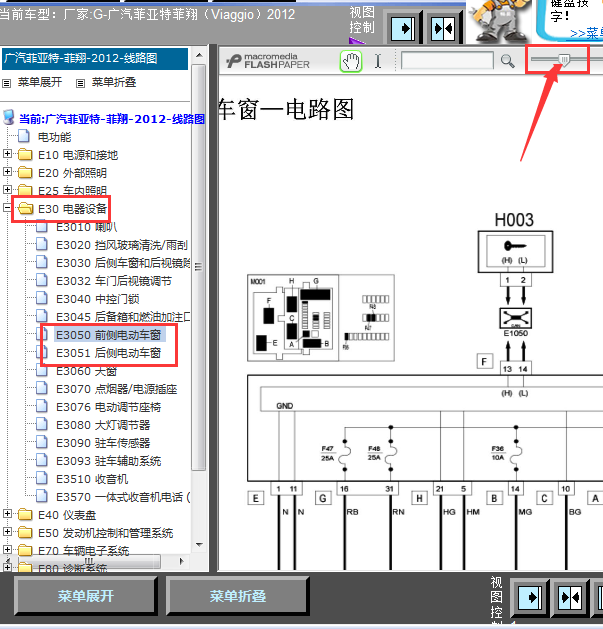Click the bottom view control right-arrow icon
Viewport: 603px width, 629px height.
tap(530, 598)
